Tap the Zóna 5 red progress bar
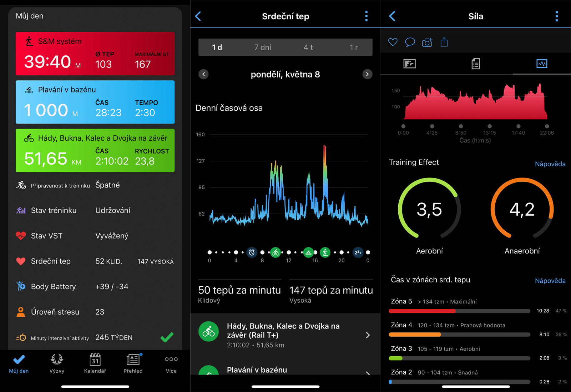 [x=459, y=311]
